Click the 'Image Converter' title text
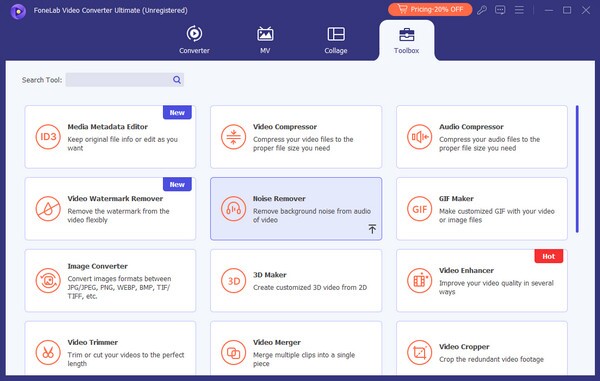Viewport: 600px width, 381px height. coord(98,266)
